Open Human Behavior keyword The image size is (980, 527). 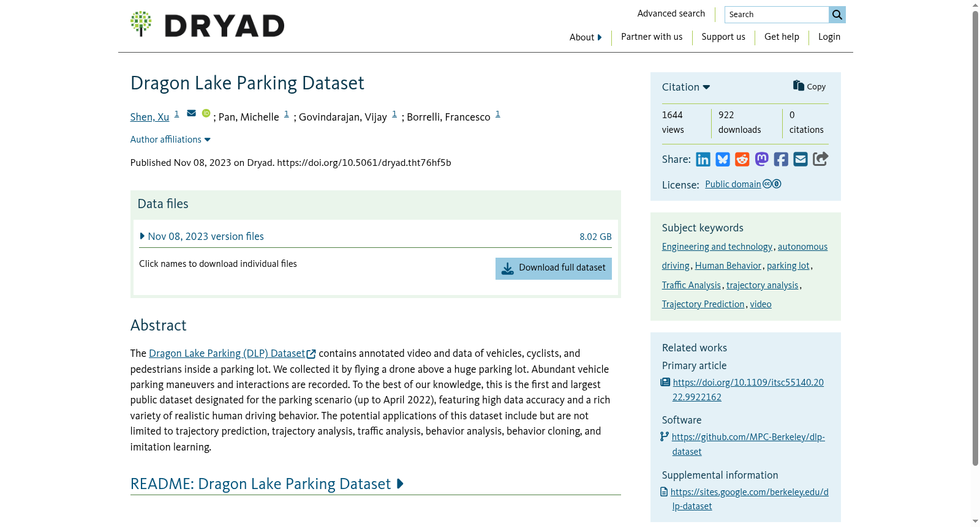tap(728, 266)
